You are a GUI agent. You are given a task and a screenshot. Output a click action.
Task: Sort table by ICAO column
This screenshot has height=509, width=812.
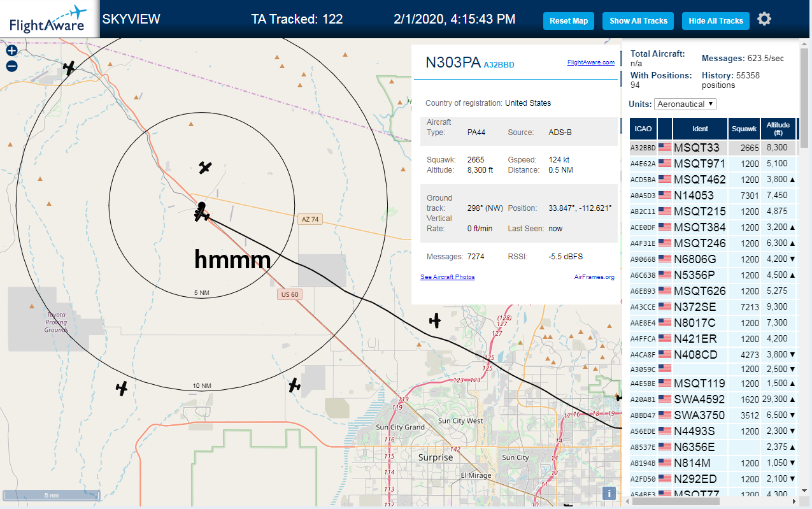[x=643, y=129]
